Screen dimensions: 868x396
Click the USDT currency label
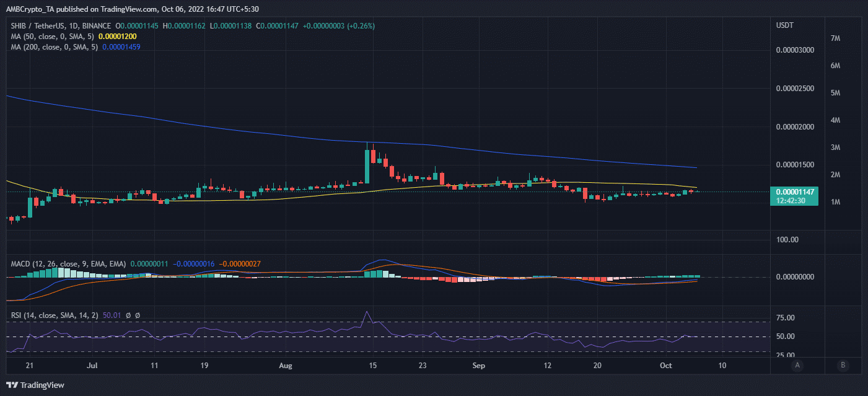click(x=785, y=25)
